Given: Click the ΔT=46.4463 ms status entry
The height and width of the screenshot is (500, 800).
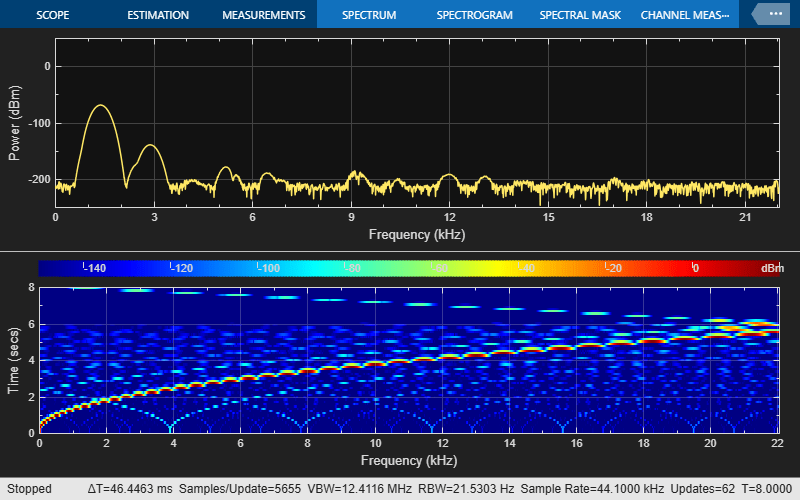Looking at the screenshot, I should [x=130, y=489].
